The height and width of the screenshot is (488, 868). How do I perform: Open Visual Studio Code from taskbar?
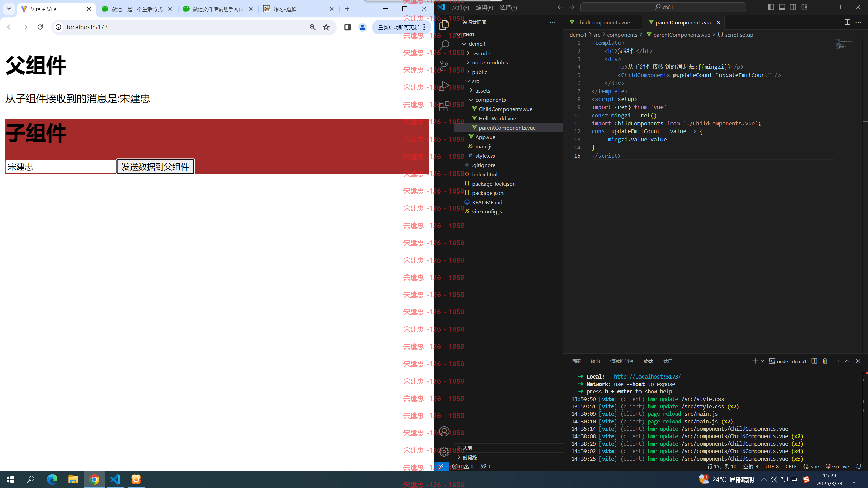click(x=115, y=479)
